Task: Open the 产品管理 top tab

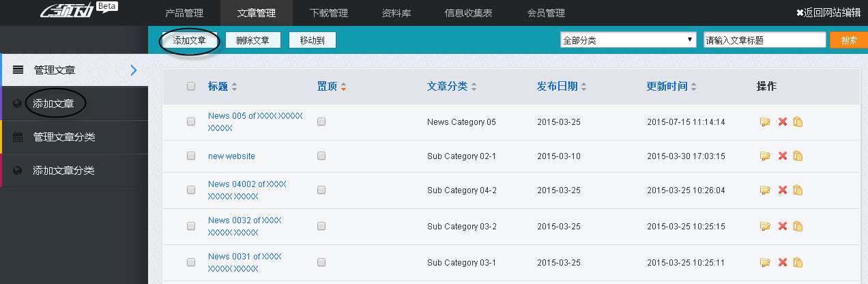Action: 184,12
